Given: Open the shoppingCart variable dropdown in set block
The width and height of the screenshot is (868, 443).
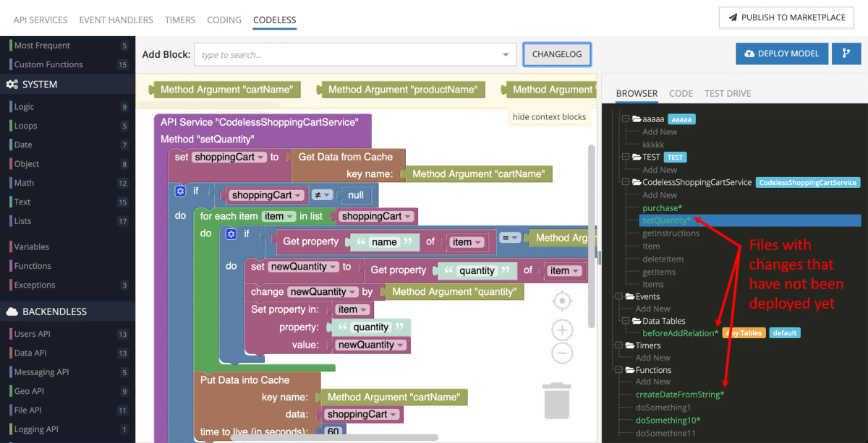Looking at the screenshot, I should coord(229,157).
